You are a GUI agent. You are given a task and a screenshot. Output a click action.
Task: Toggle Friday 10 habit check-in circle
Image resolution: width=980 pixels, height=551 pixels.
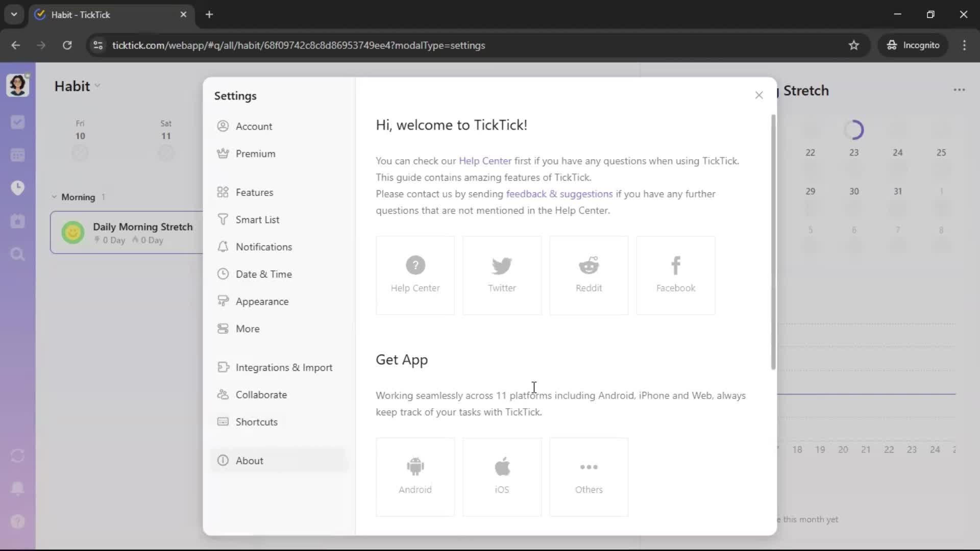click(80, 153)
